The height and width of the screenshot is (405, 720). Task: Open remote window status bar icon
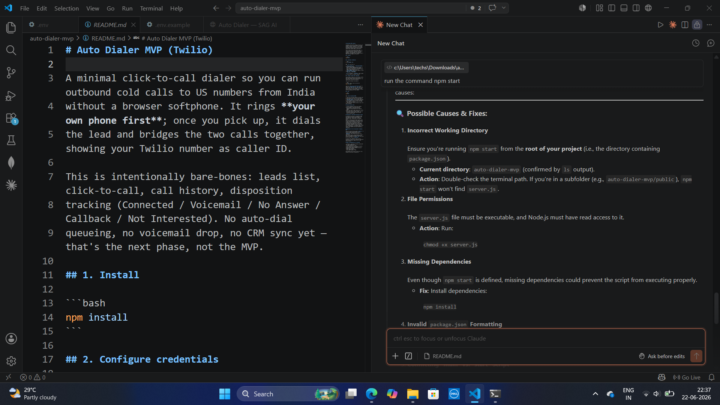[x=8, y=377]
